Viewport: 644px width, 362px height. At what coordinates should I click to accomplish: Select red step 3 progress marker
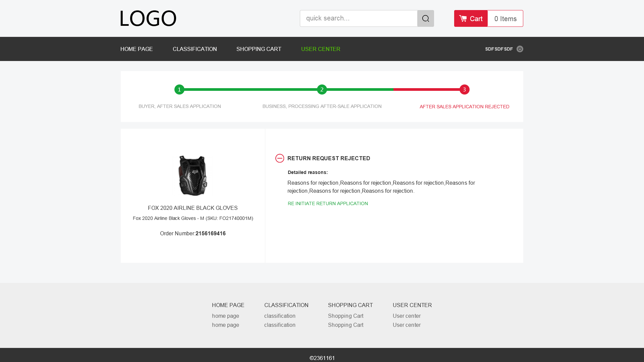point(464,89)
